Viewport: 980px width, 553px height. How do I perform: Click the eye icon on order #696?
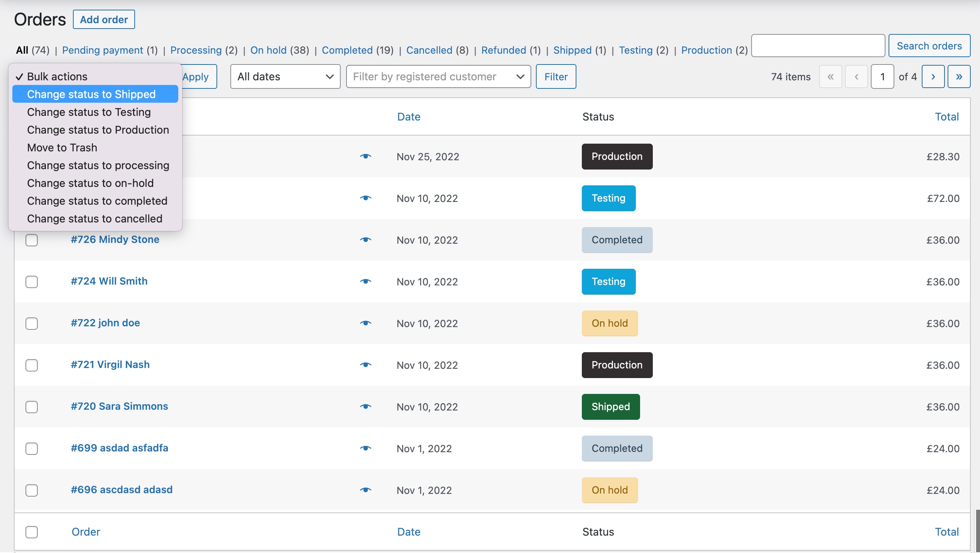point(365,489)
